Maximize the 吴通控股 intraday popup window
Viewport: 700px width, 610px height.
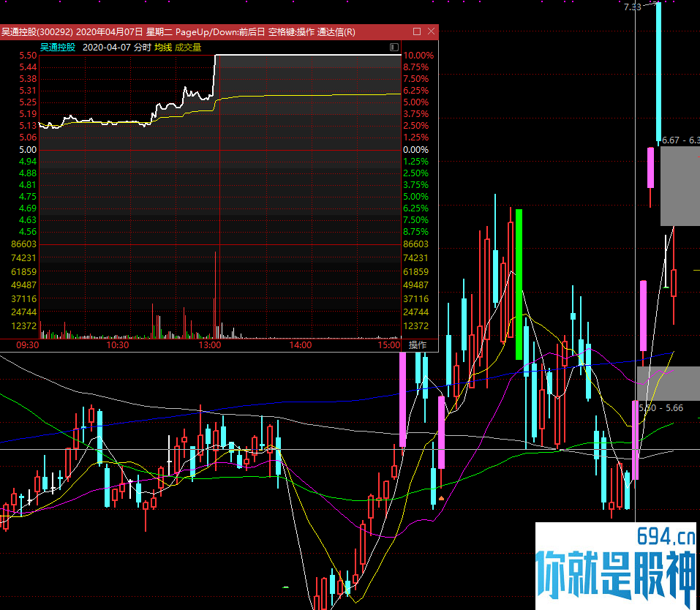coord(416,31)
